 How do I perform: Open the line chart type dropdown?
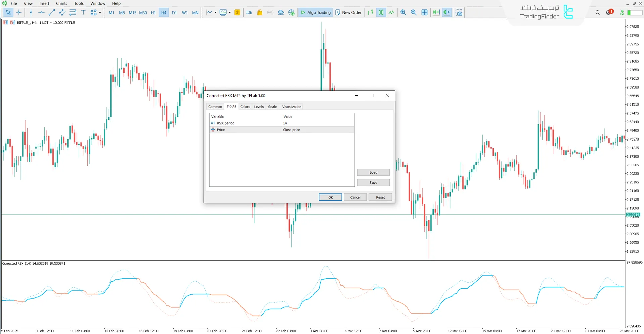(216, 12)
